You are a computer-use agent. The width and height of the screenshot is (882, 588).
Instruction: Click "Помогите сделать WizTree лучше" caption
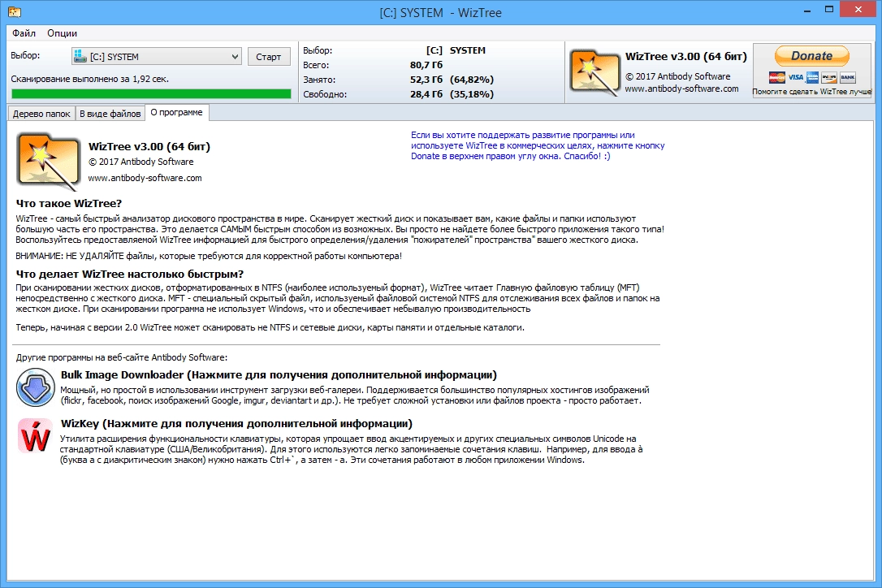811,91
